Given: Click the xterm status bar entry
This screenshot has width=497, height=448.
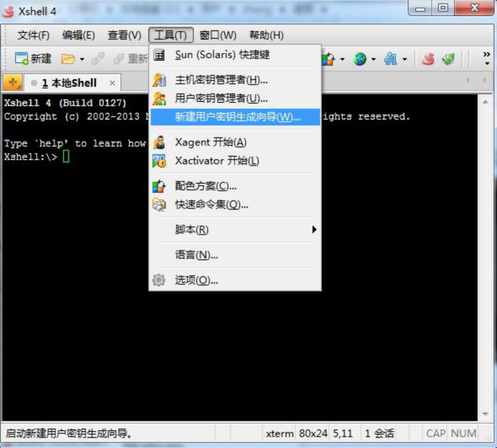Looking at the screenshot, I should click(x=280, y=433).
